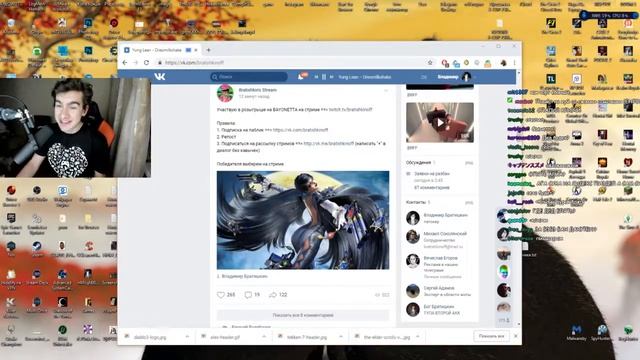Image resolution: width=640 pixels, height=360 pixels.
Task: Pause the music in VK header player
Action: 324,77
